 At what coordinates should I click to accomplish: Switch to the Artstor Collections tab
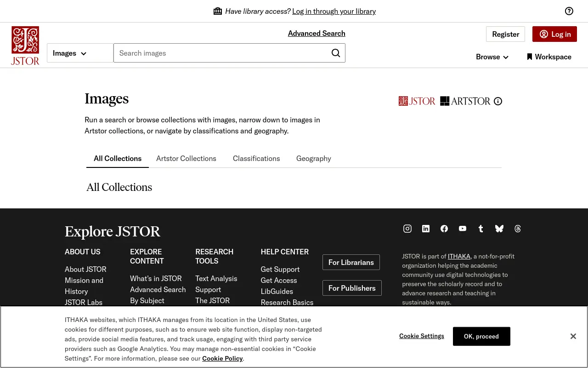pos(186,158)
